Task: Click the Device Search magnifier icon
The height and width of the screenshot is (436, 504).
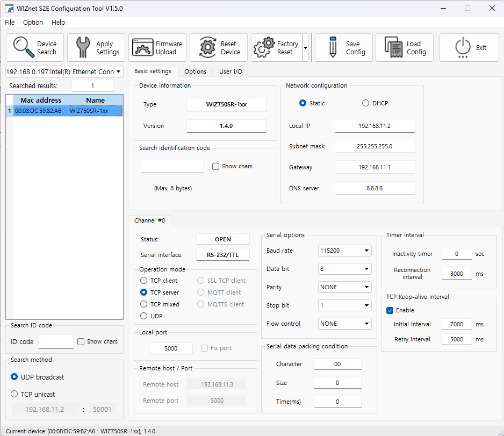Action: click(x=24, y=48)
